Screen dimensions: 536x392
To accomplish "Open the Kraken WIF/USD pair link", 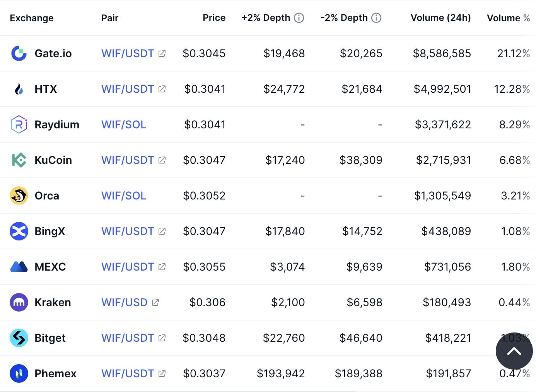I will click(x=125, y=302).
